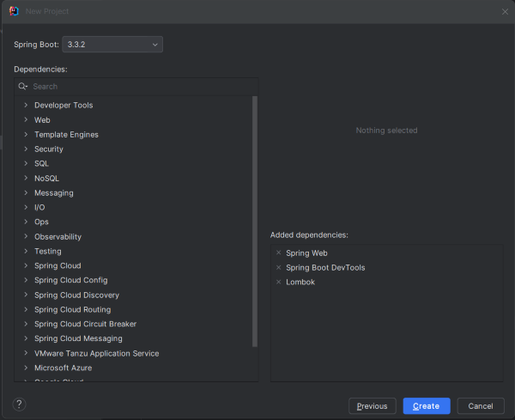This screenshot has height=420, width=515.
Task: Expand the Web dependencies group
Action: click(x=26, y=119)
